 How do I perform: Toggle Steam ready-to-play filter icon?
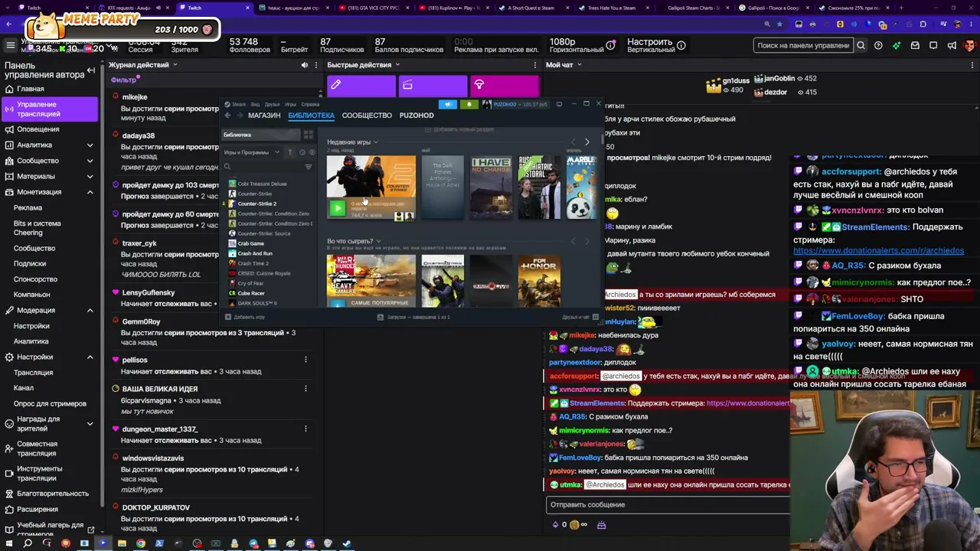[x=312, y=152]
